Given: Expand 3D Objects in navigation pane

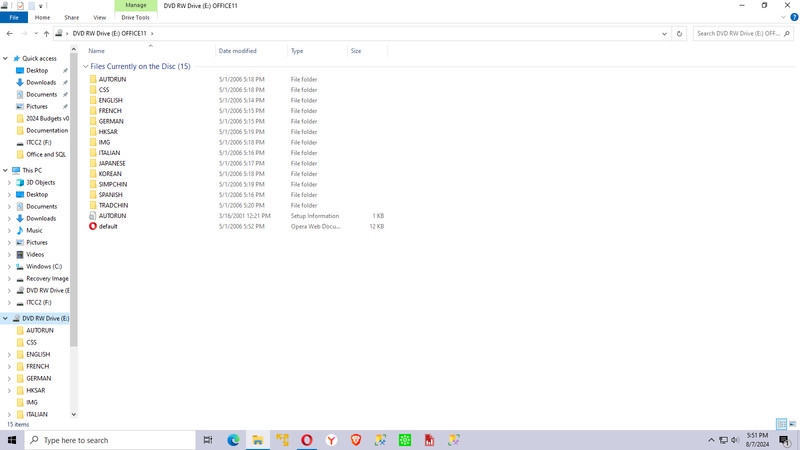Looking at the screenshot, I should pos(9,183).
